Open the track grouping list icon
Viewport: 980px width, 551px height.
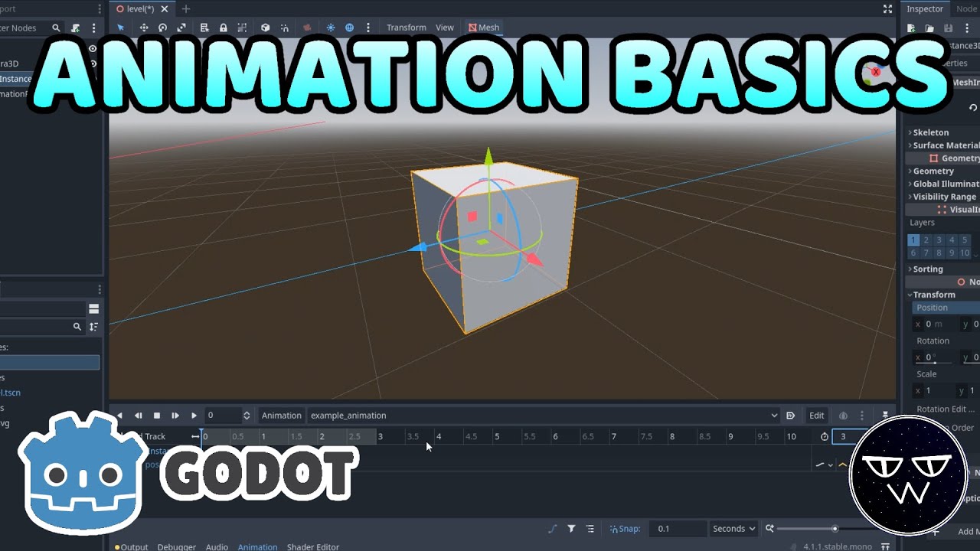tap(590, 529)
